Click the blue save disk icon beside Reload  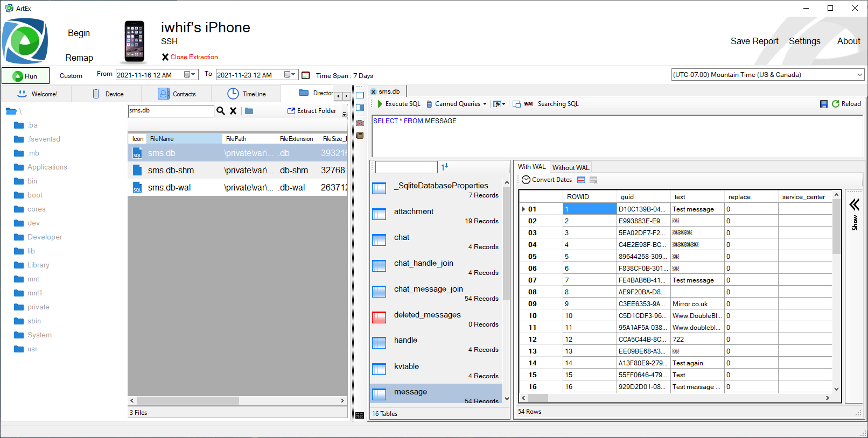[x=823, y=104]
